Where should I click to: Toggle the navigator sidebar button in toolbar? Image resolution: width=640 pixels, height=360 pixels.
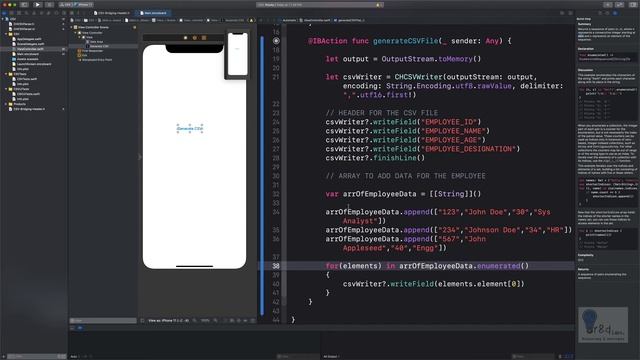click(x=24, y=4)
